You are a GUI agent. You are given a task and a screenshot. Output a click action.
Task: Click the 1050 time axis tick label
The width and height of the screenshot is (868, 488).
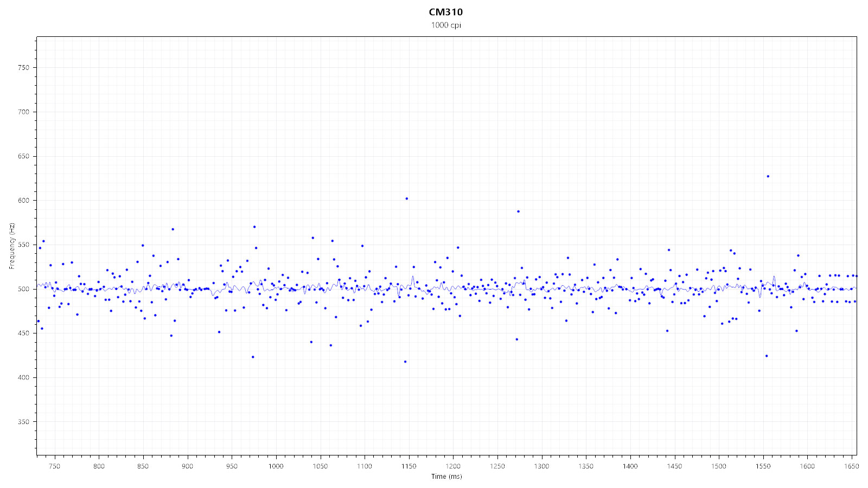tap(320, 466)
